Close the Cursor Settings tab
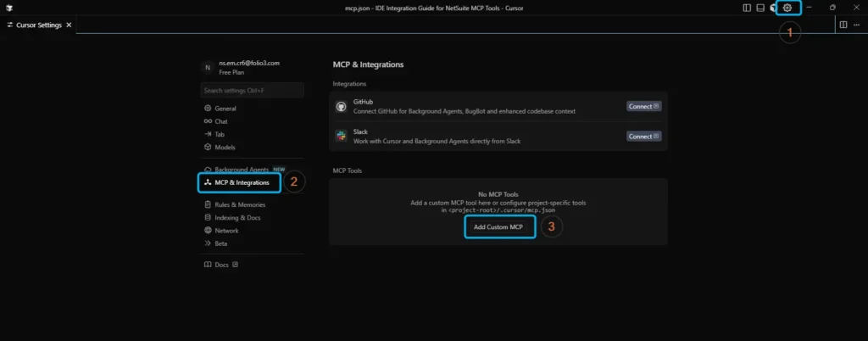Image resolution: width=868 pixels, height=341 pixels. click(69, 25)
